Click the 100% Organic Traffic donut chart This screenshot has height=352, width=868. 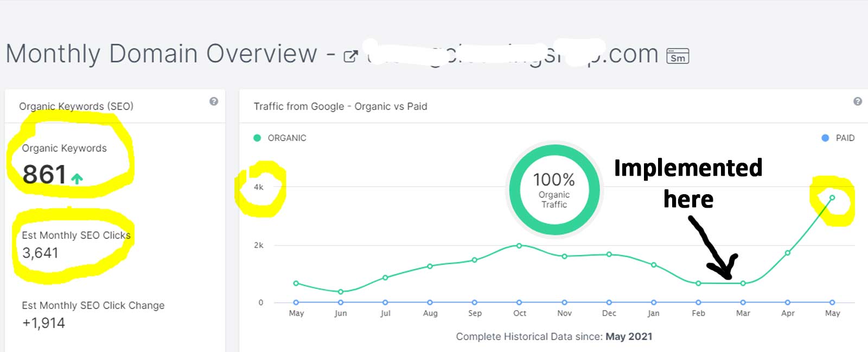point(554,190)
